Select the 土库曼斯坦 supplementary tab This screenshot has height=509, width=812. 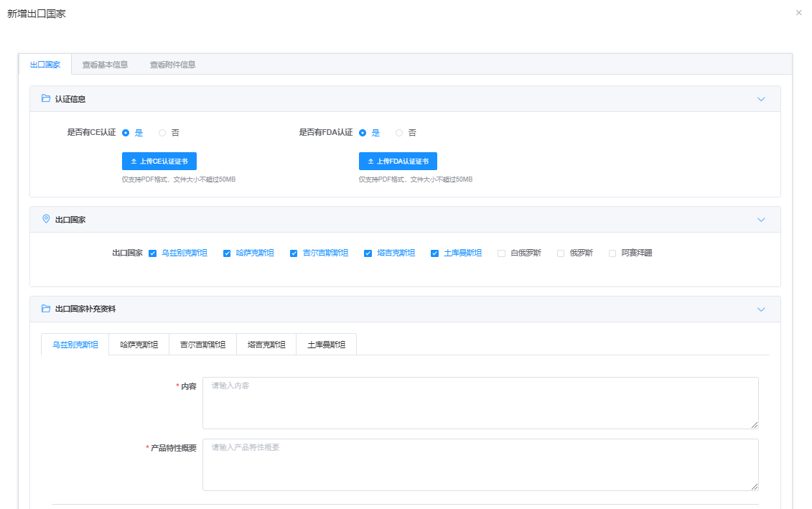click(326, 345)
